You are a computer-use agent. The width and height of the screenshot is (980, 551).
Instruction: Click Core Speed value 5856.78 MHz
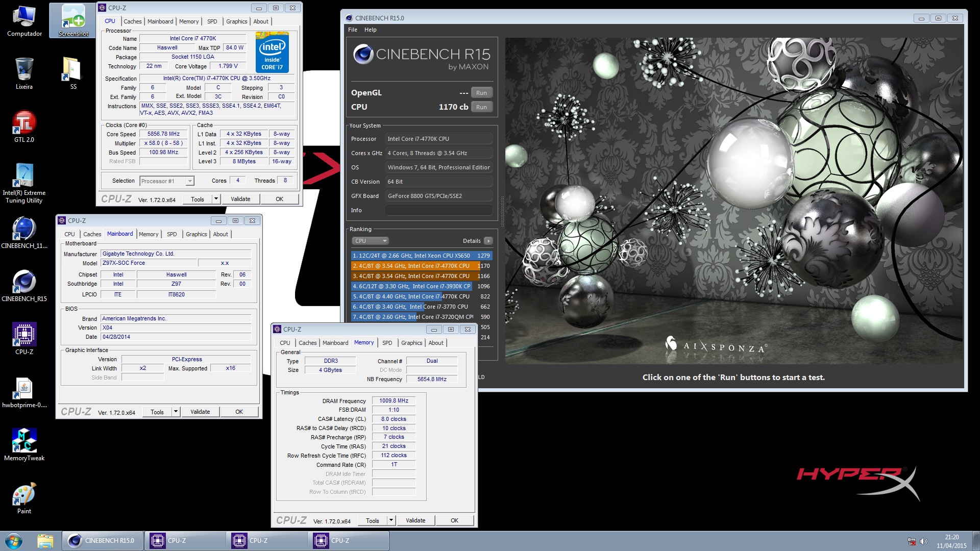click(x=163, y=134)
